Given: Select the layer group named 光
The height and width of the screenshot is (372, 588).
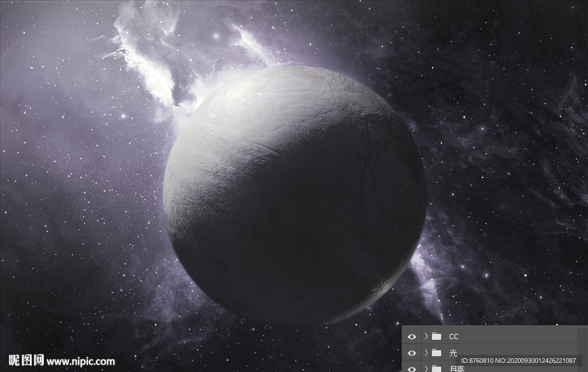Looking at the screenshot, I should click(x=453, y=353).
